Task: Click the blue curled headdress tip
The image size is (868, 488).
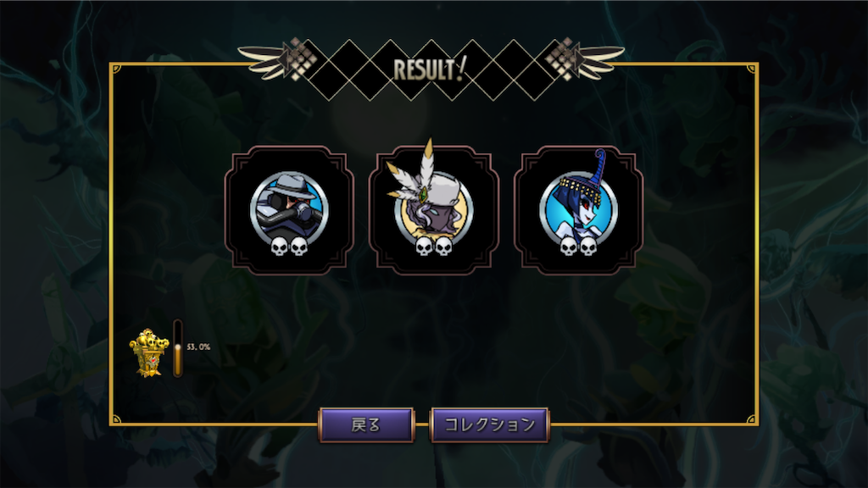Action: 599,162
